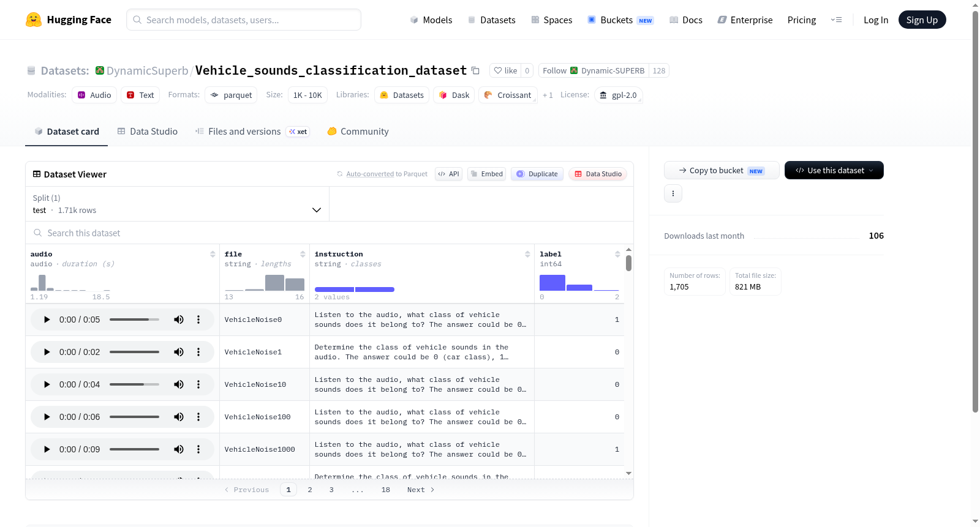Open more options for VehicleNoise100 audio
The height and width of the screenshot is (527, 980).
[198, 417]
